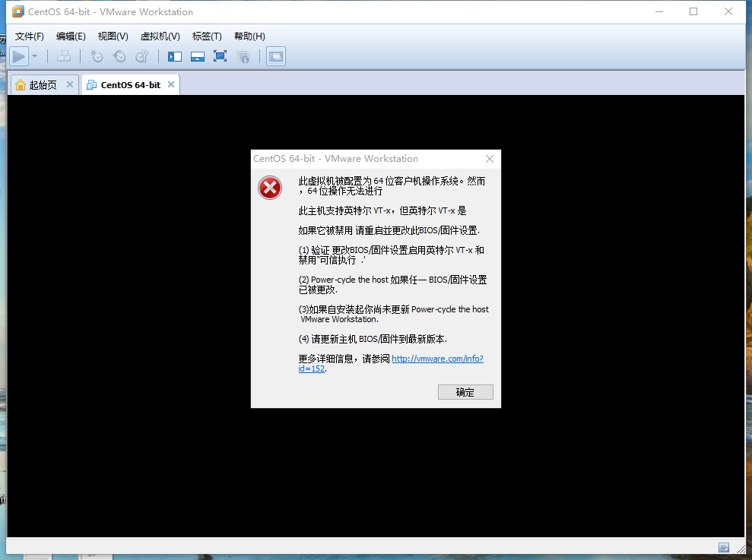Open the 帮助(H) menu
The image size is (752, 560).
(249, 36)
